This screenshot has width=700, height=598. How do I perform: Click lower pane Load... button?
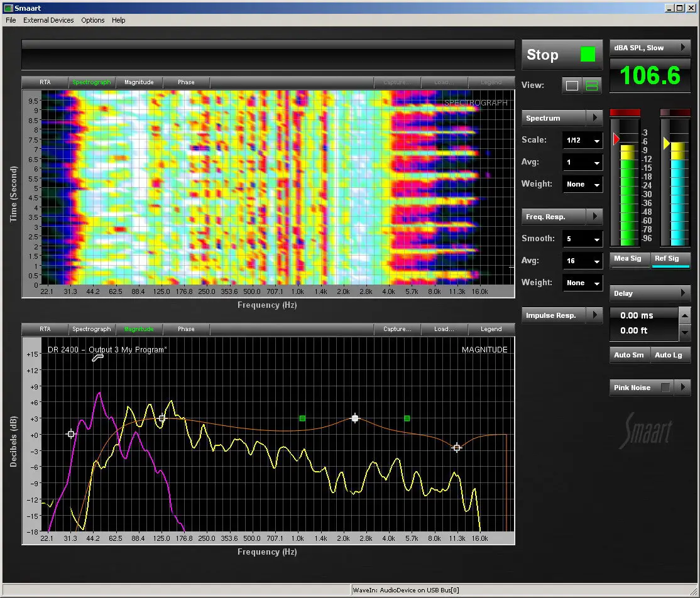(444, 329)
